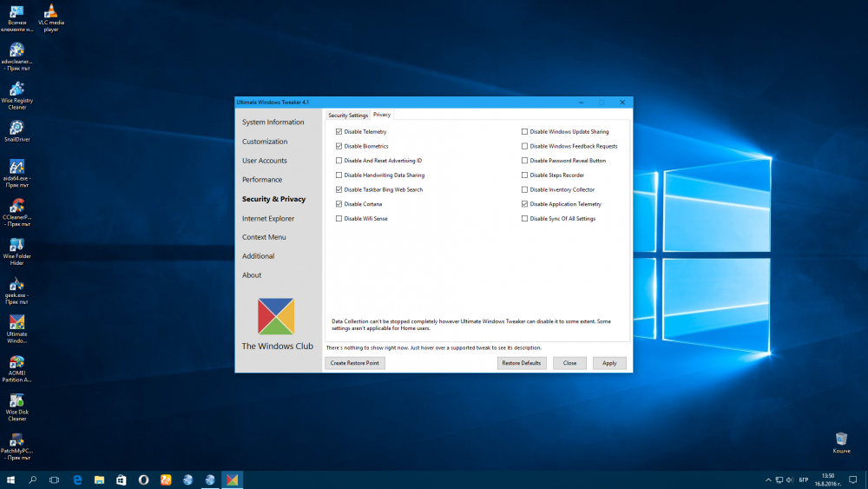The width and height of the screenshot is (868, 489).
Task: Open the Context Menu section
Action: tap(264, 237)
